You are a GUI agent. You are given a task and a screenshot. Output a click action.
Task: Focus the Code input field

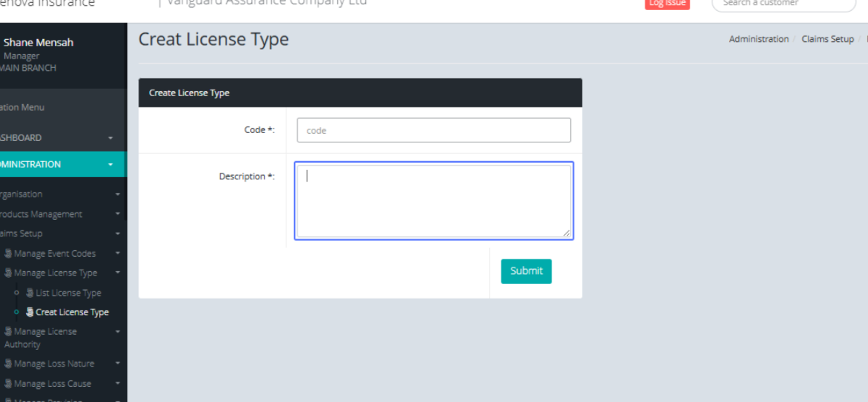(433, 130)
